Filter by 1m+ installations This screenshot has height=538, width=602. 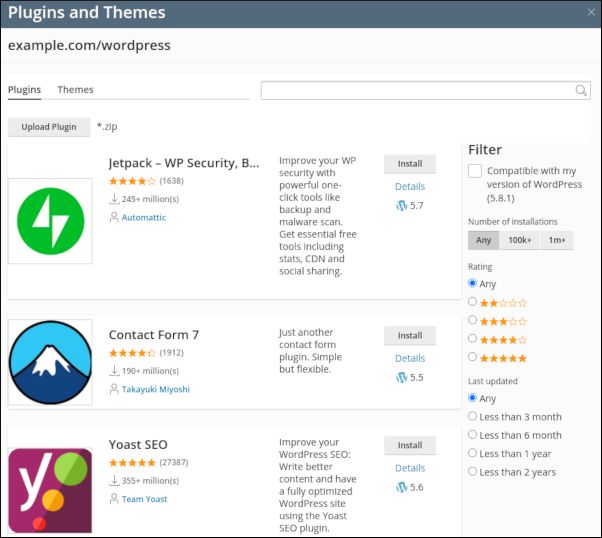pos(557,240)
